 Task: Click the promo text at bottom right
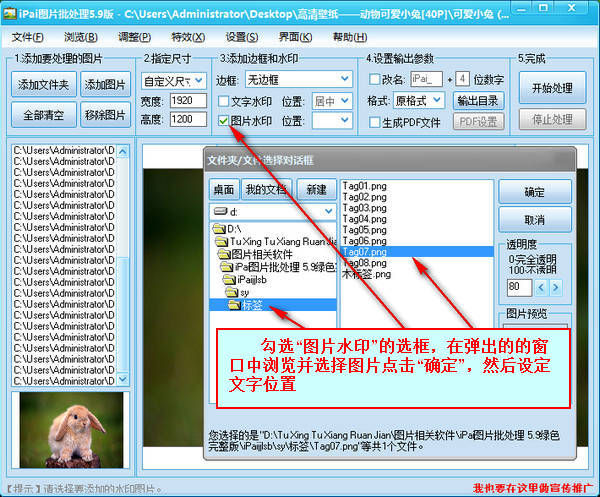[533, 488]
